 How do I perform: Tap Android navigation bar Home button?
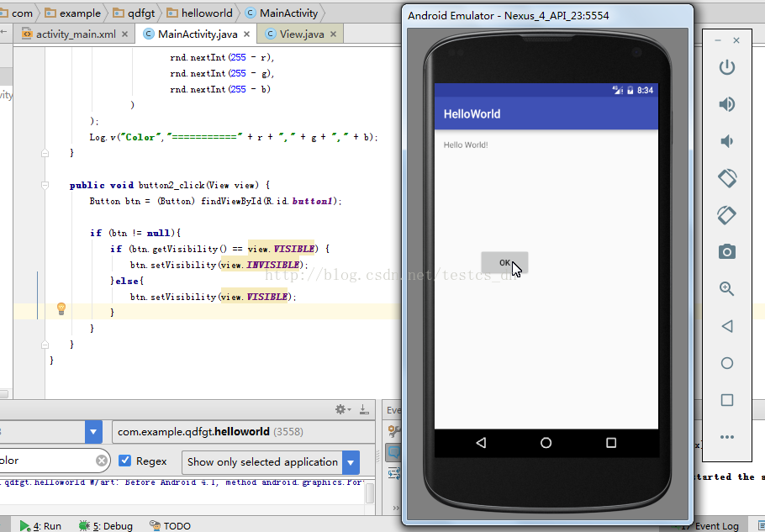coord(546,443)
